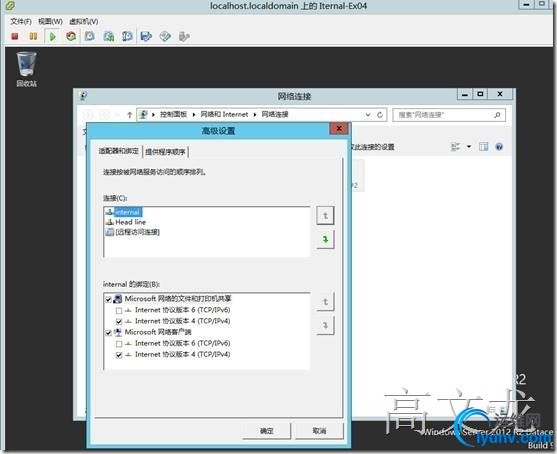Move the selected binding up
Screen dimensions: 557x454
click(x=325, y=302)
